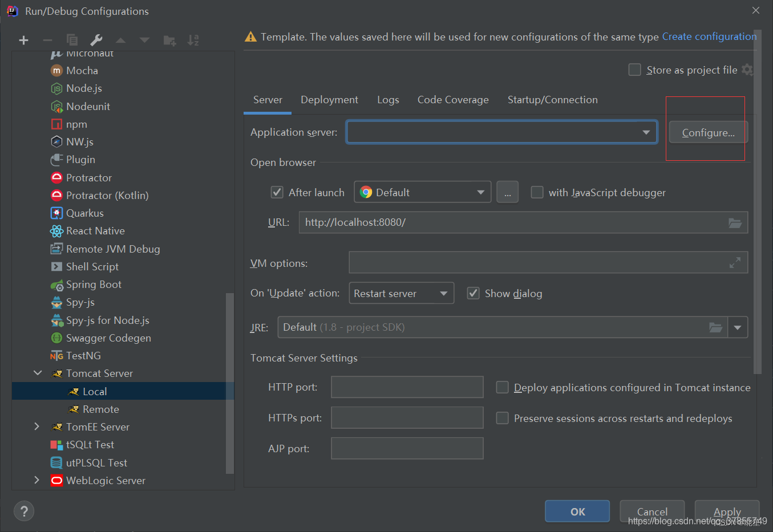Open help with the question mark icon
Viewport: 773px width, 532px height.
(x=24, y=511)
